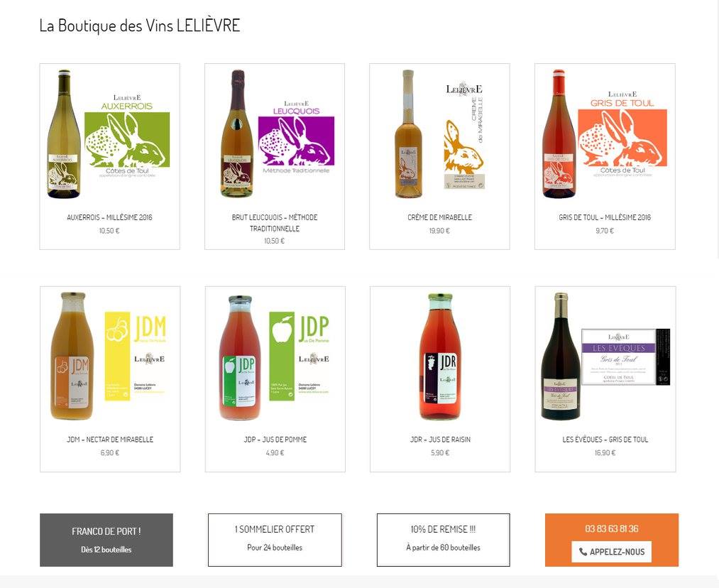Click the Franco de port banner
Screen dimensions: 719x588
click(x=106, y=540)
